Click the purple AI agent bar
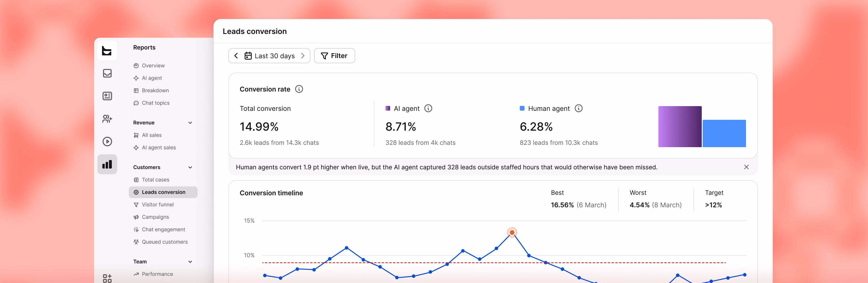This screenshot has width=868, height=283. [x=680, y=126]
